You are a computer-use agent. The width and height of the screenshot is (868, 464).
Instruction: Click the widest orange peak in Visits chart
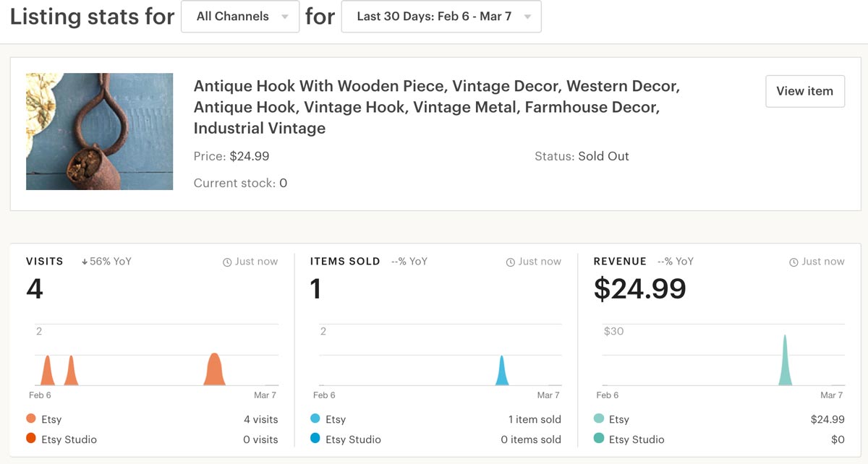click(214, 371)
